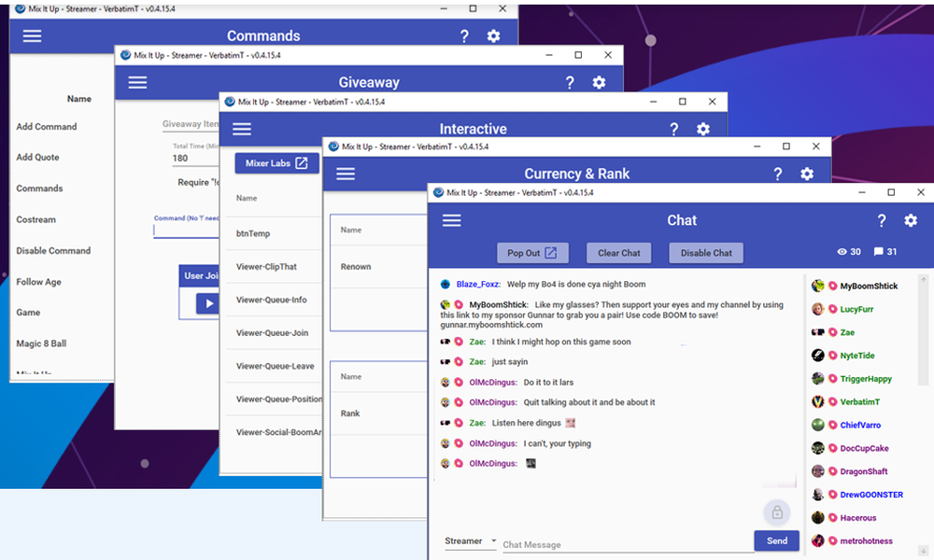
Task: Select Add Quote in Commands list
Action: coord(37,157)
